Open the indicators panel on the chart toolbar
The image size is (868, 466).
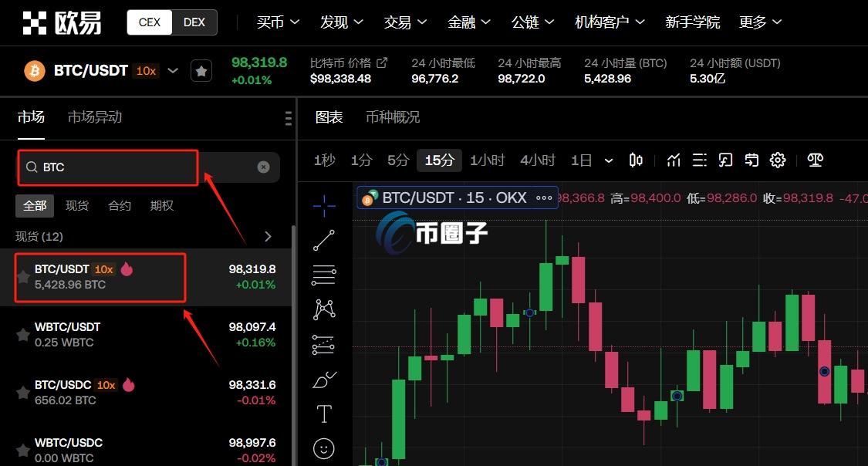click(x=673, y=160)
